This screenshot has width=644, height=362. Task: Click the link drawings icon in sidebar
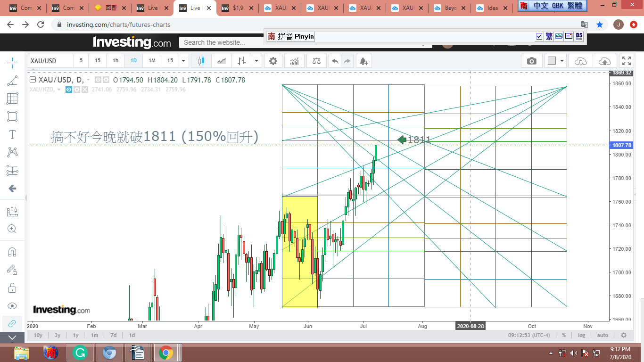click(x=12, y=323)
